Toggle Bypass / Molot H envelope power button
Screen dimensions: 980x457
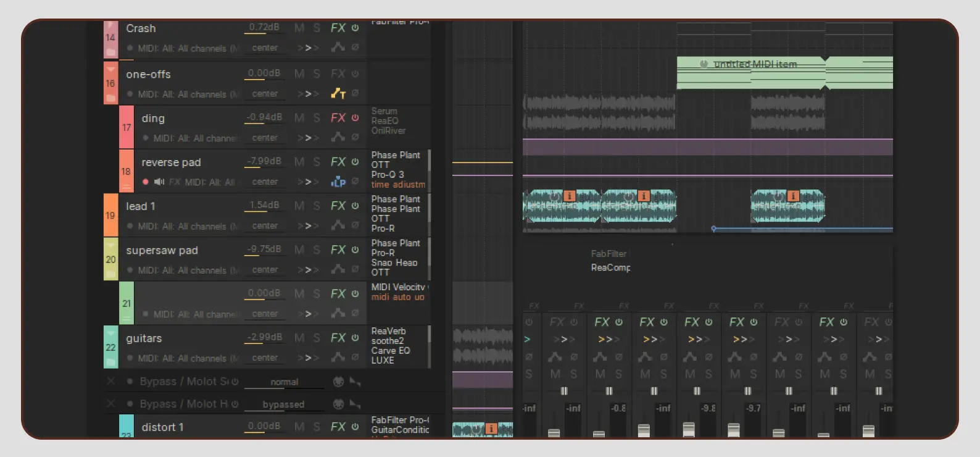pyautogui.click(x=235, y=404)
